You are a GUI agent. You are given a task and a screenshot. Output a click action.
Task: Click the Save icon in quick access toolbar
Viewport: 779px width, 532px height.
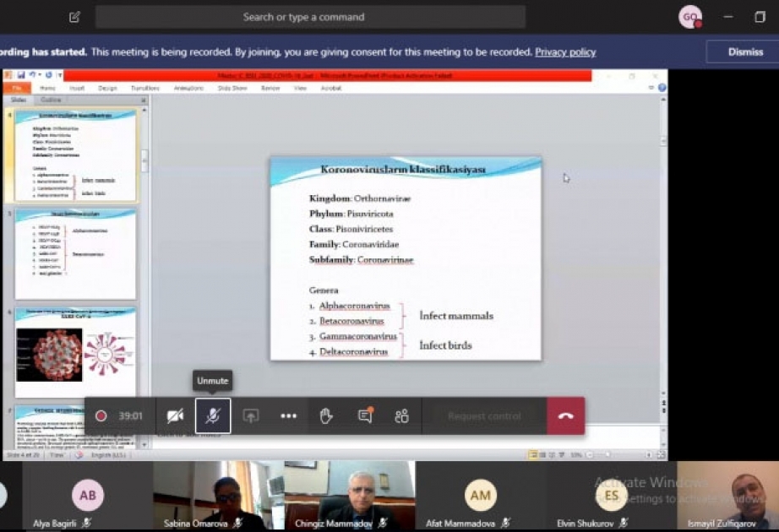tap(21, 75)
